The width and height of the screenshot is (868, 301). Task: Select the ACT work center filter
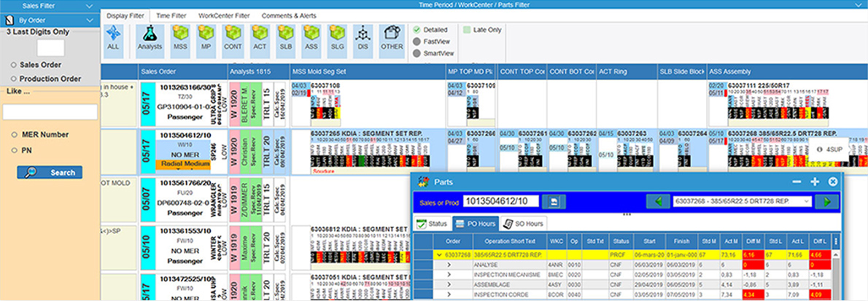(260, 40)
